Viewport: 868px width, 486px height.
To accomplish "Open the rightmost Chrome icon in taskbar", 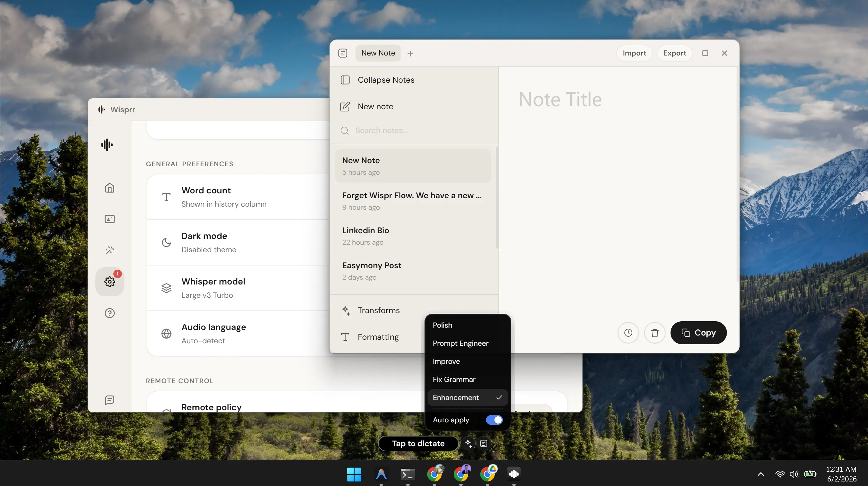I will click(488, 474).
